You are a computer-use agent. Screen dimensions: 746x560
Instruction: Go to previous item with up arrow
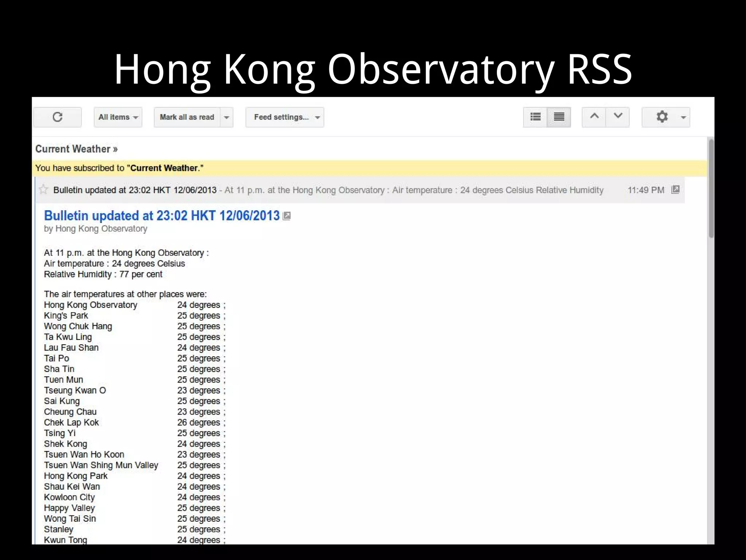click(x=594, y=117)
